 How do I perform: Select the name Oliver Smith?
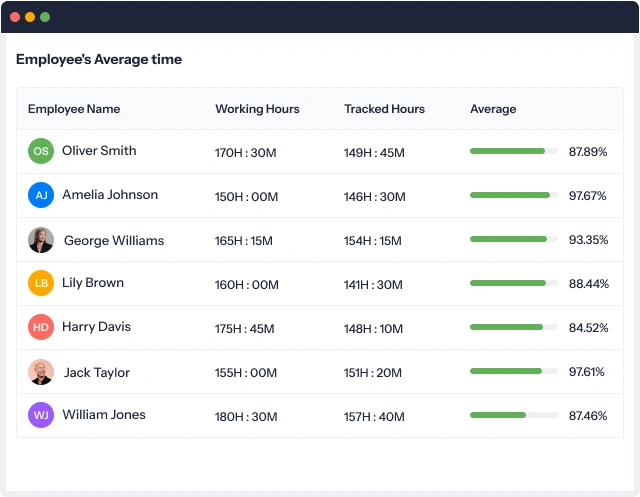click(99, 151)
